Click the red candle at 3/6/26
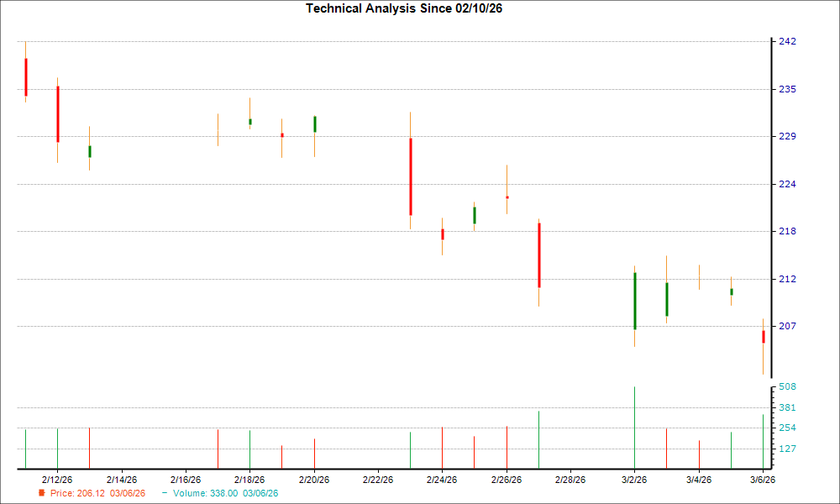The image size is (840, 504). coord(763,336)
